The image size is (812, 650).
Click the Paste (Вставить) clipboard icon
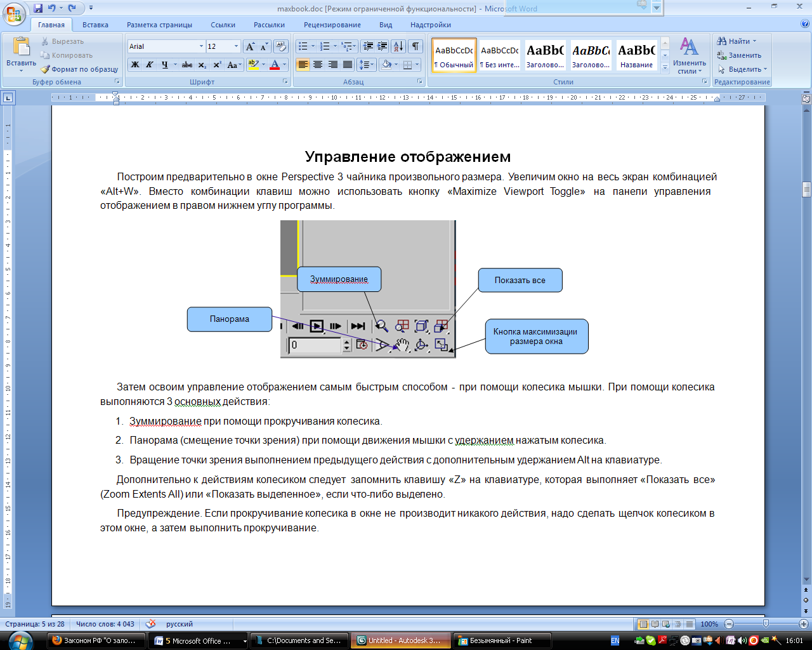[22, 47]
